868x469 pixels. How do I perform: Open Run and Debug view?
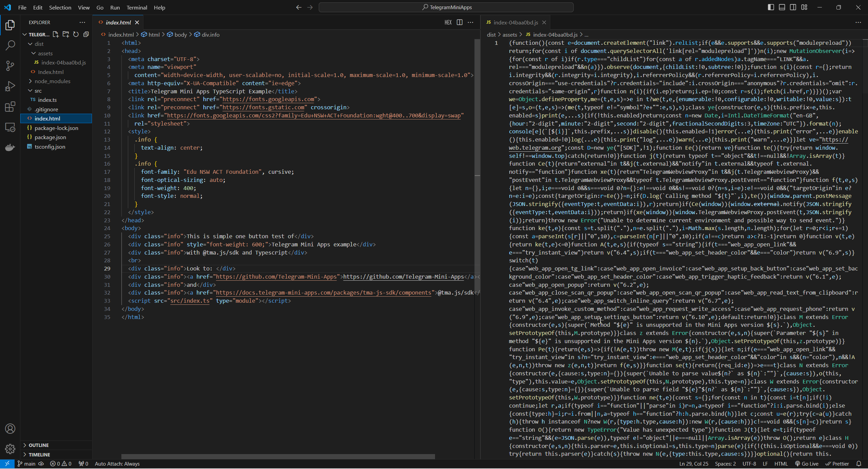click(10, 86)
